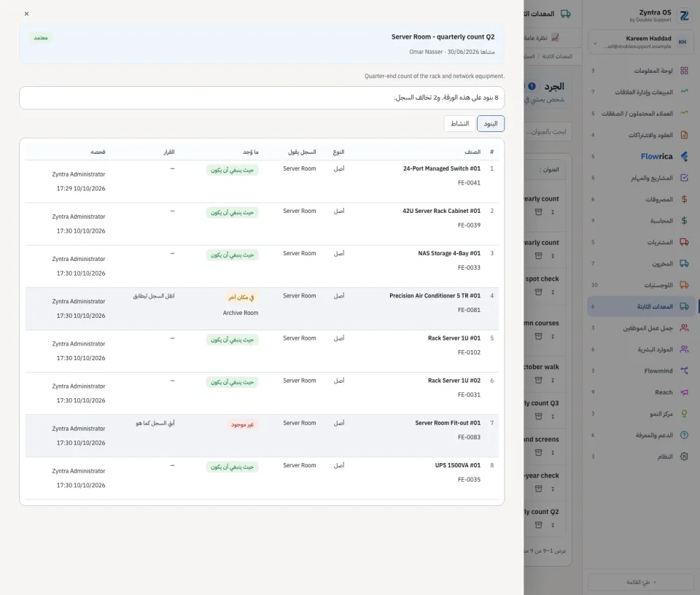Screen dimensions: 700x595
Task: Click the Zyntra OS logo in sidebar
Action: [684, 15]
